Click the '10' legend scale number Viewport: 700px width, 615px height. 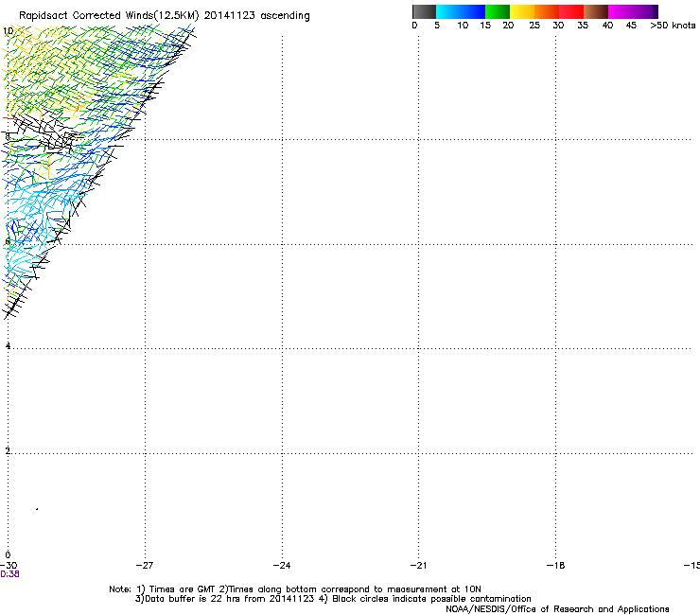pyautogui.click(x=463, y=26)
